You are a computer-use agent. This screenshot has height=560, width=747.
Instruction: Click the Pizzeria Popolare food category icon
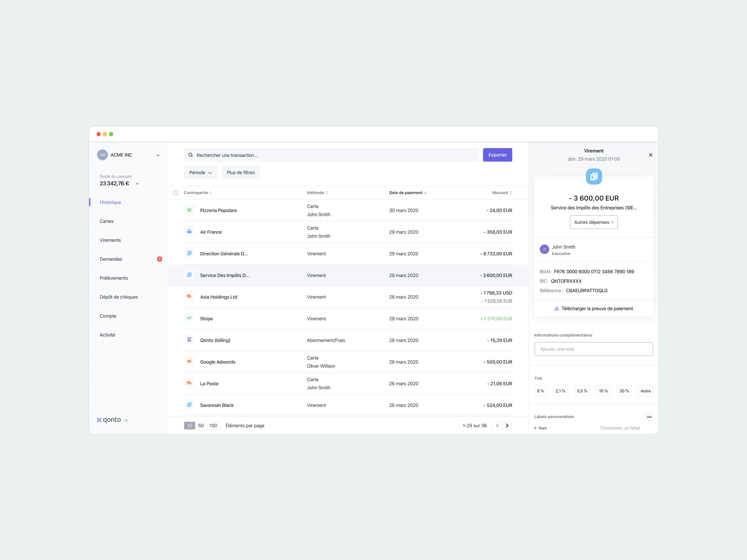(189, 210)
